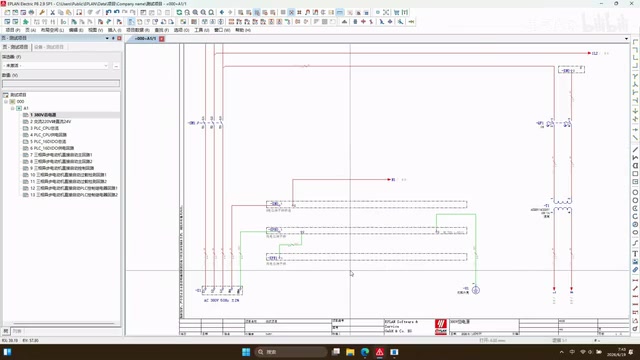Viewport: 640px width, 360px height.
Task: Select page 6 PLC_16DIDO供电回路
Action: [x=52, y=148]
